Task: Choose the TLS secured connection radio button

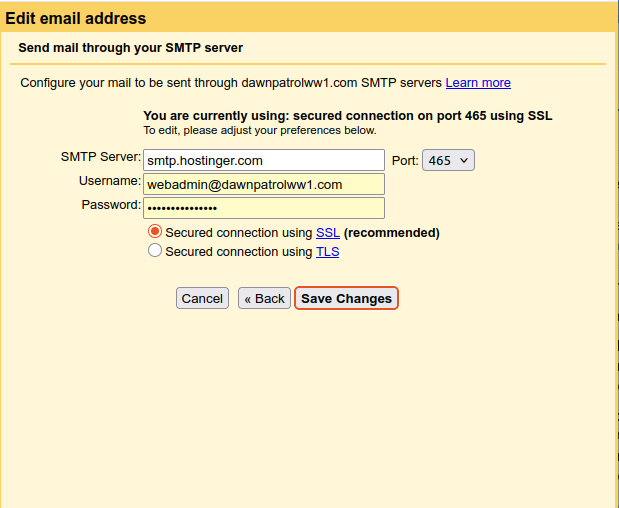Action: (155, 252)
